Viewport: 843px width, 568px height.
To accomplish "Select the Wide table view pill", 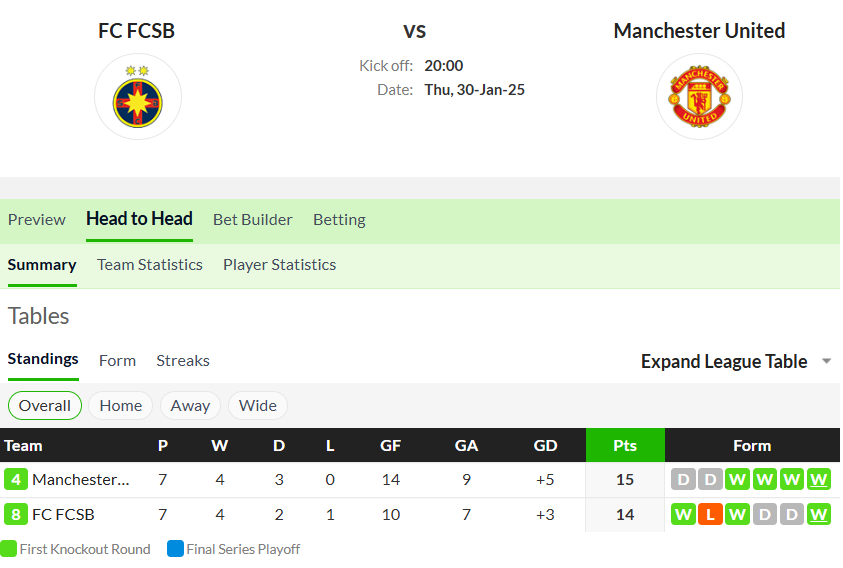I will pos(258,406).
